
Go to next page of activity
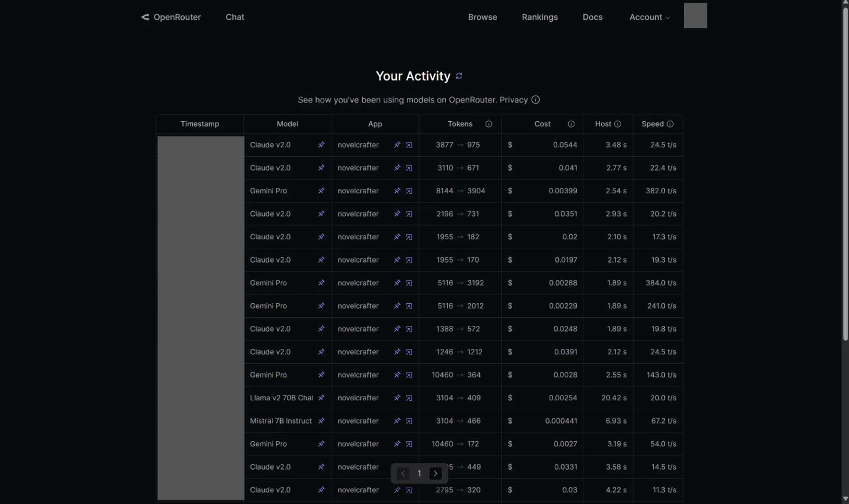click(x=435, y=473)
